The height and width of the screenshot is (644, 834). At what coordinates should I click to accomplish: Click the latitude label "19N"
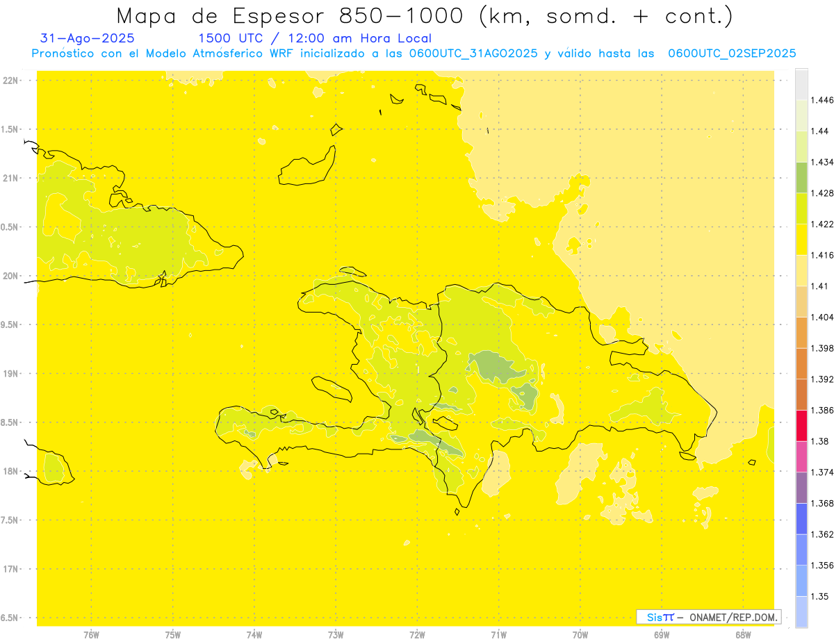point(10,374)
